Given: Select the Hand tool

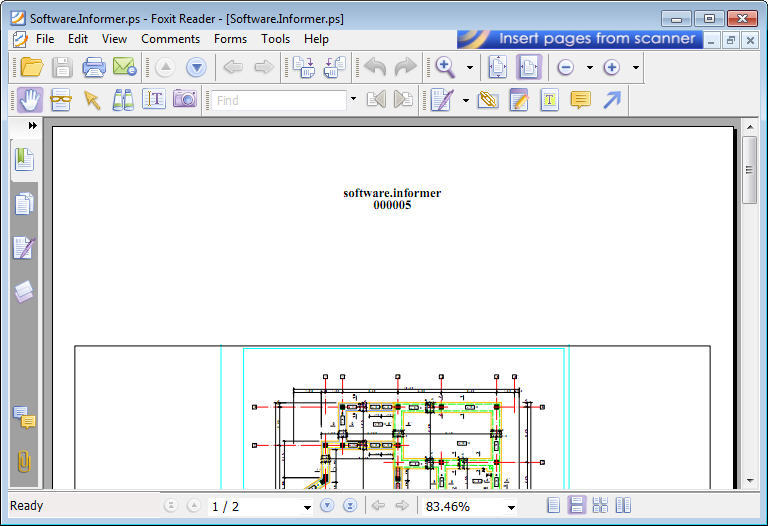Looking at the screenshot, I should pos(28,99).
